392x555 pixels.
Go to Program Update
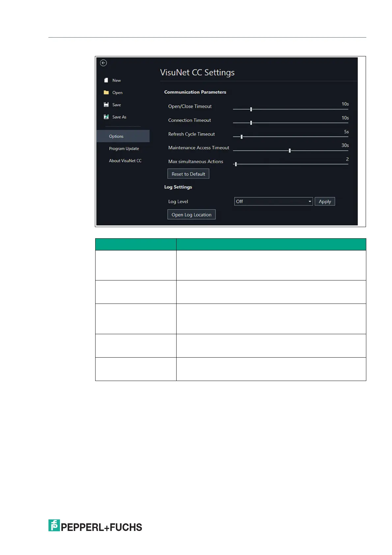tap(124, 149)
